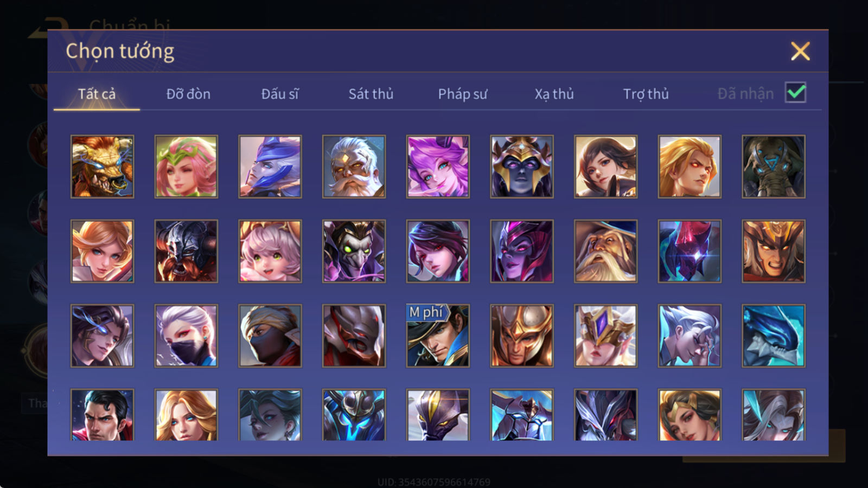The image size is (868, 488).
Task: Pick the masked white-haired ninja woman
Action: tap(186, 336)
